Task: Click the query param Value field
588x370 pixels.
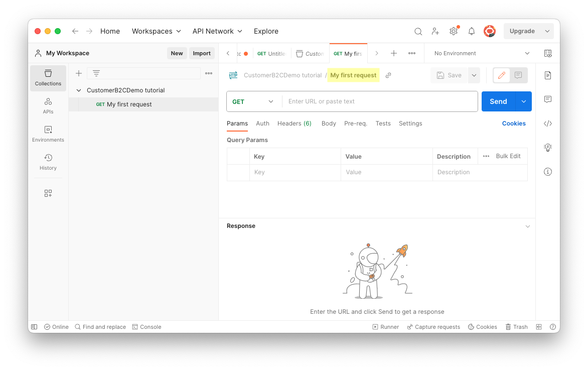Action: (387, 172)
